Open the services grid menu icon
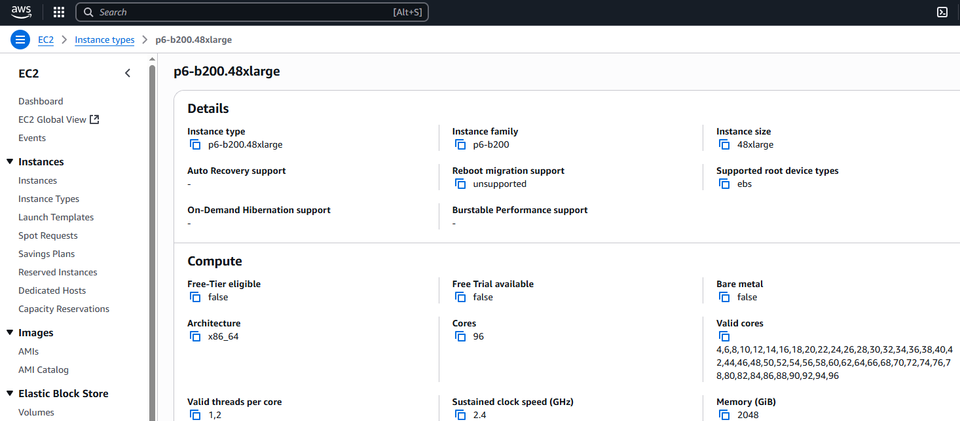960x421 pixels. (x=59, y=12)
